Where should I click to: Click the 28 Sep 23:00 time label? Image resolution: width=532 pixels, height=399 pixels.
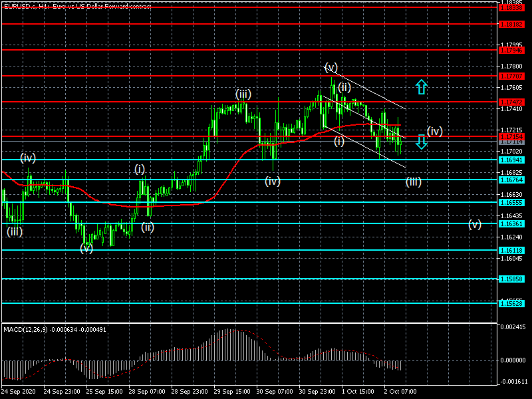point(190,392)
